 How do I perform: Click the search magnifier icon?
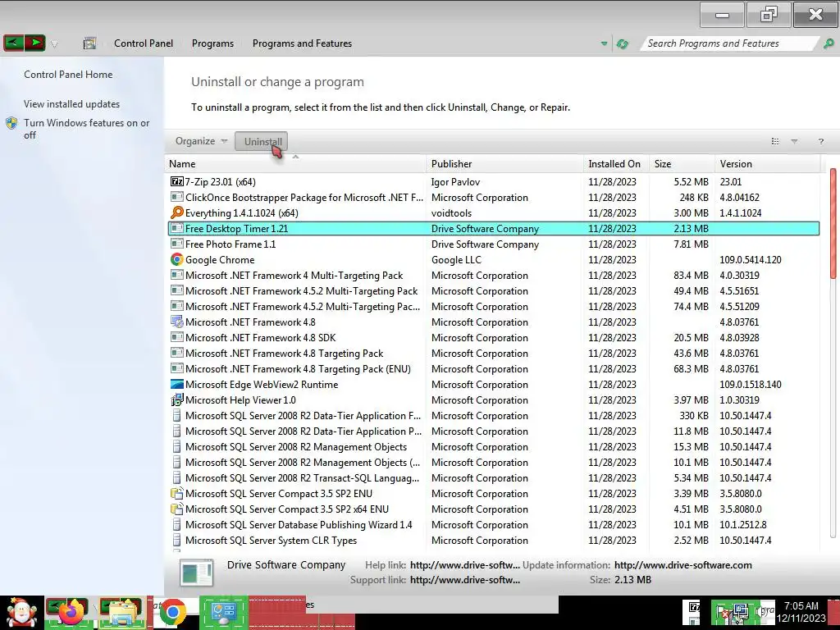pyautogui.click(x=829, y=43)
